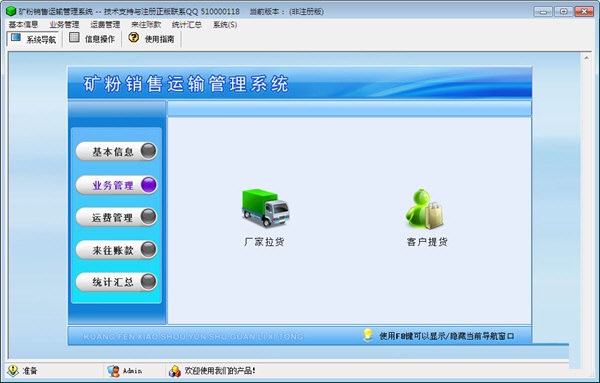Open the 统计汇总 menu in menu bar
Viewport: 600px width, 383px height.
(x=187, y=24)
